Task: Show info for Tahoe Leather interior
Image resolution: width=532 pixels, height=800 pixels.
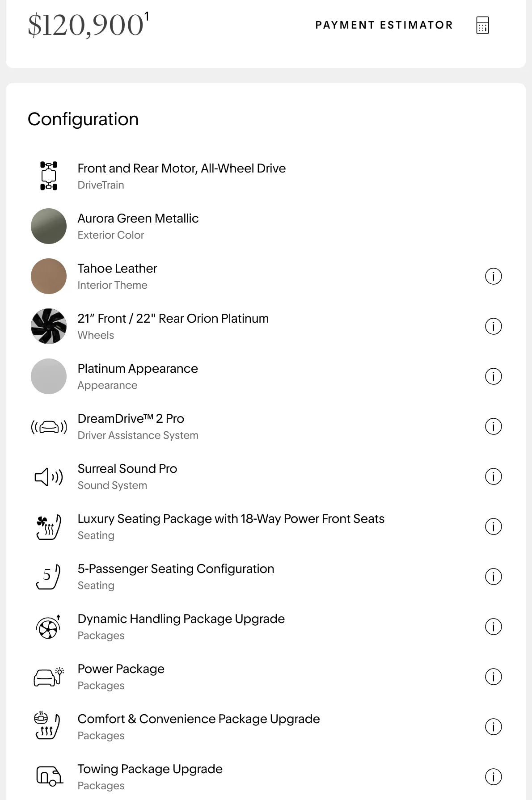Action: [x=493, y=276]
